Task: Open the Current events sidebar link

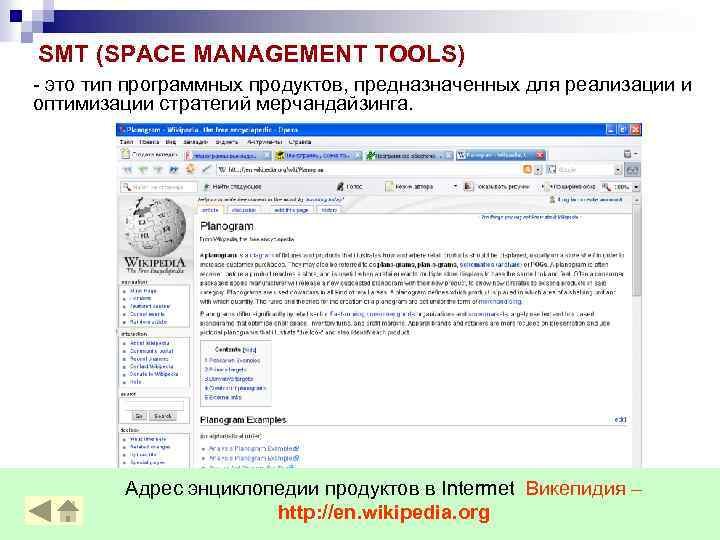Action: (147, 314)
